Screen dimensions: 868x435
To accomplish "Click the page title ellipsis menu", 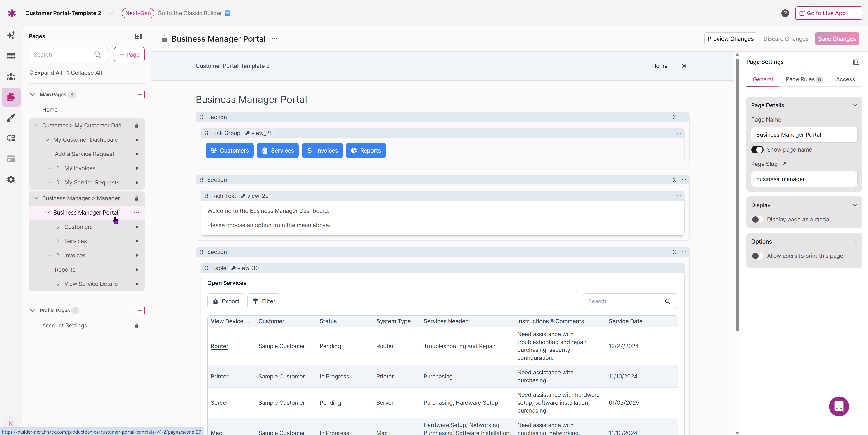I will pyautogui.click(x=274, y=39).
